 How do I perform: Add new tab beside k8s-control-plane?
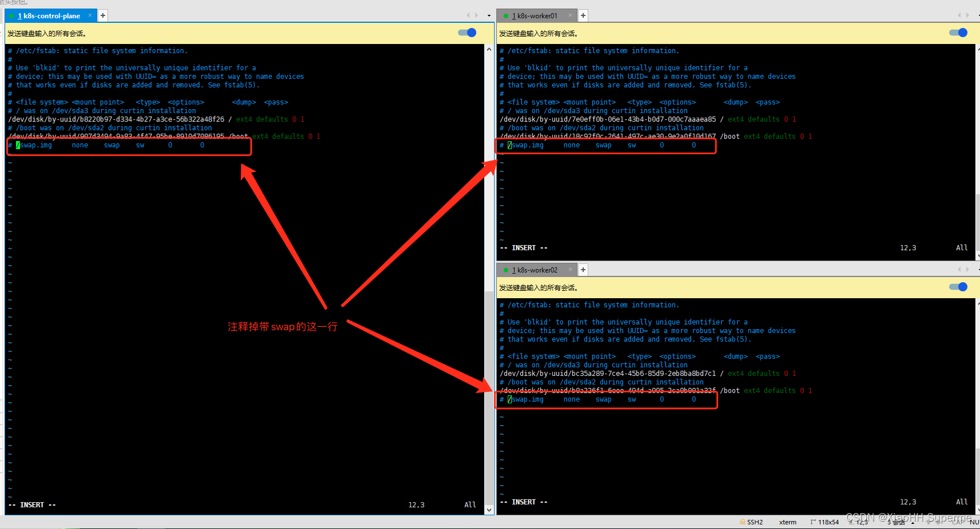103,15
